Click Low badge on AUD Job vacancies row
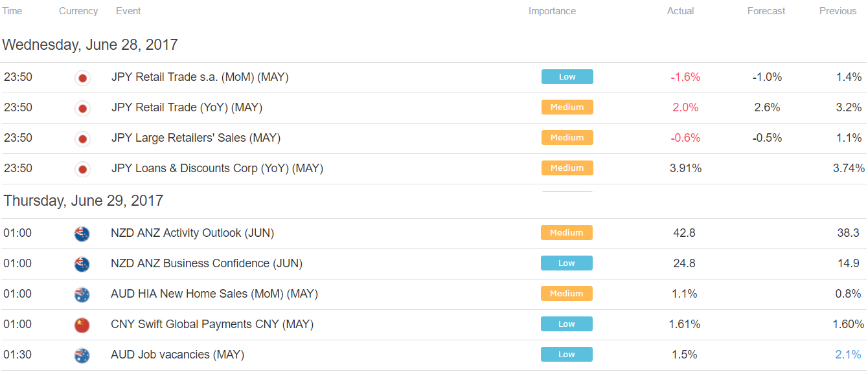 pos(567,355)
